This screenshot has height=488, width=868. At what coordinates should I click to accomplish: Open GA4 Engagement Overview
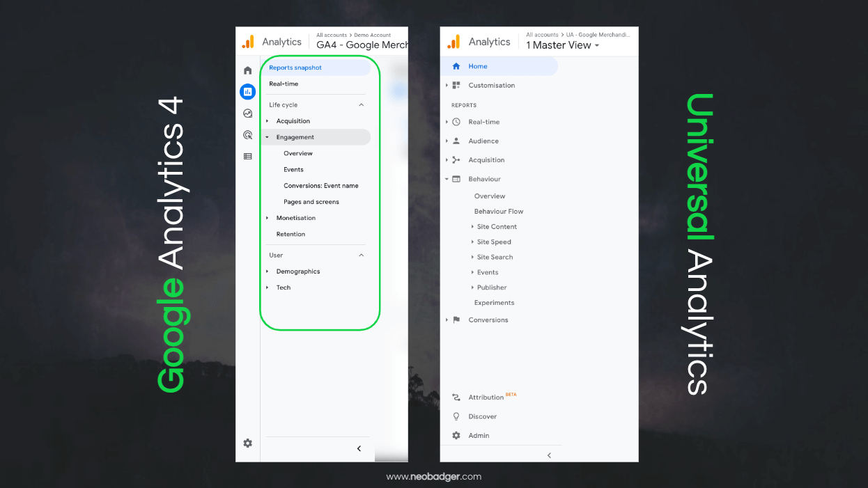[x=298, y=153]
